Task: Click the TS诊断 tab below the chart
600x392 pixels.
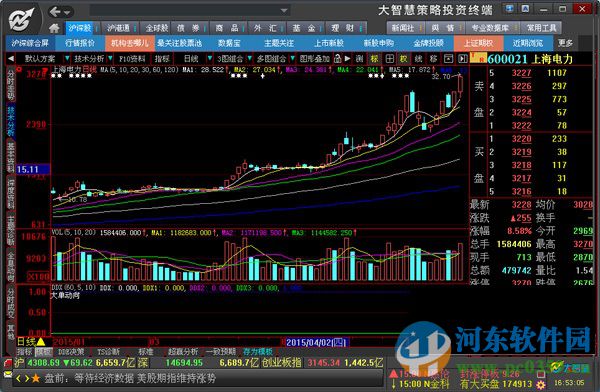Action: coord(108,351)
